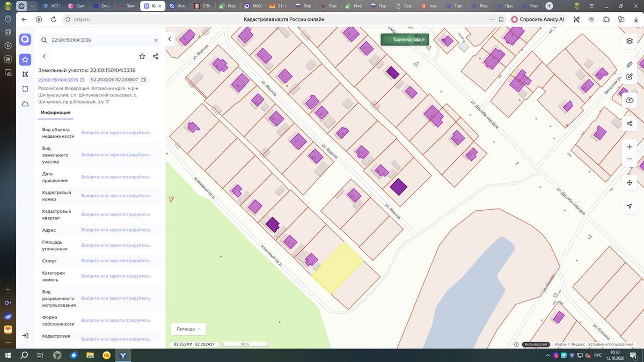
Task: Open a new browser tab
Action: [548, 6]
